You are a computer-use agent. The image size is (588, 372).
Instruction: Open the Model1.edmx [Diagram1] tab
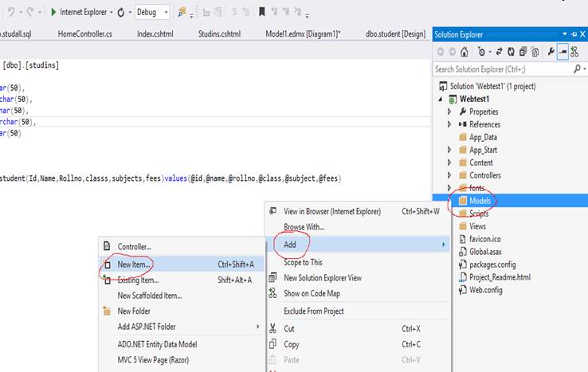303,34
